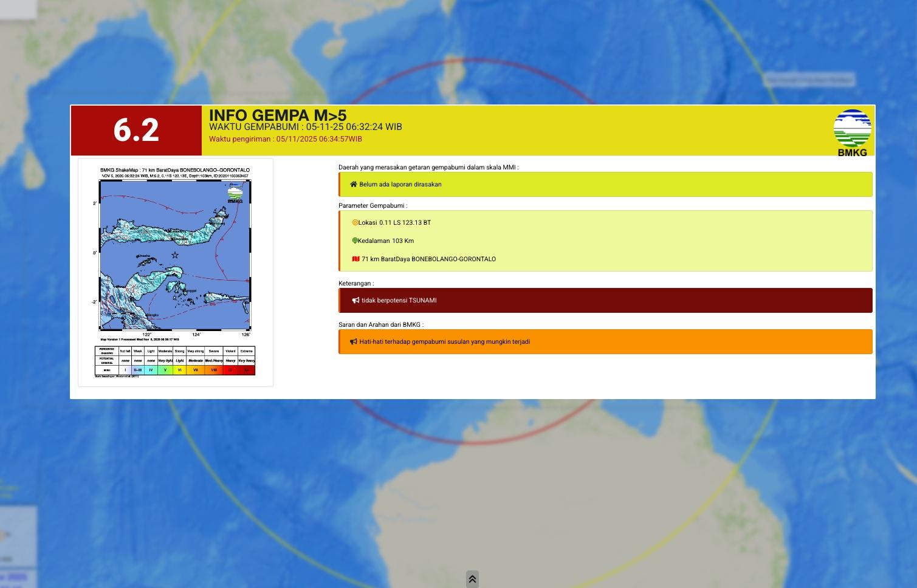
Task: Click the megaphone icon in the TSUNAMI banner
Action: (355, 299)
